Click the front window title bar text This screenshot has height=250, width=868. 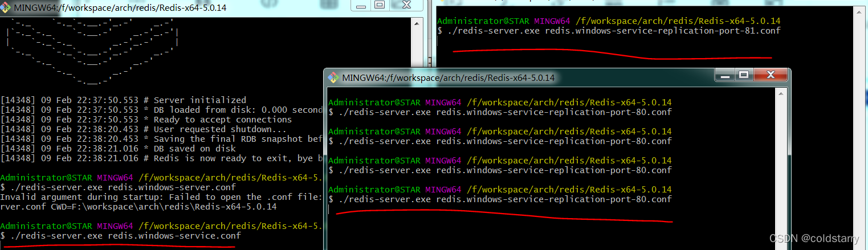click(x=449, y=78)
